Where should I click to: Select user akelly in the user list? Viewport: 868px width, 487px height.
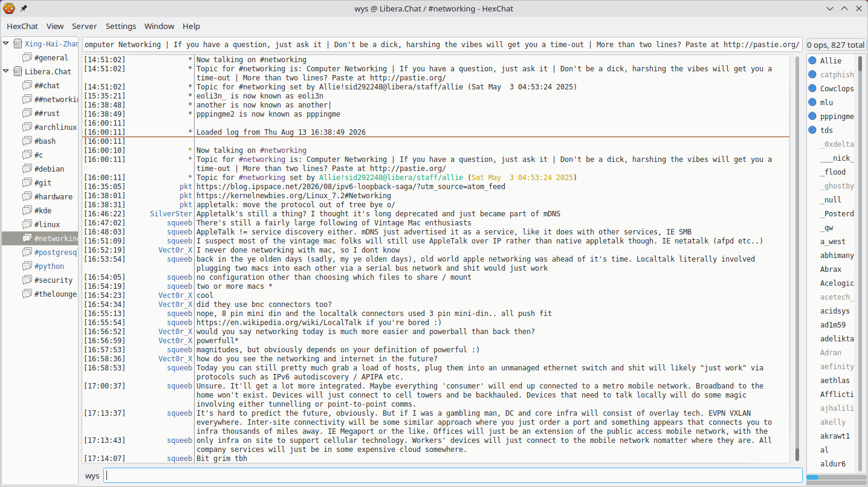point(833,422)
